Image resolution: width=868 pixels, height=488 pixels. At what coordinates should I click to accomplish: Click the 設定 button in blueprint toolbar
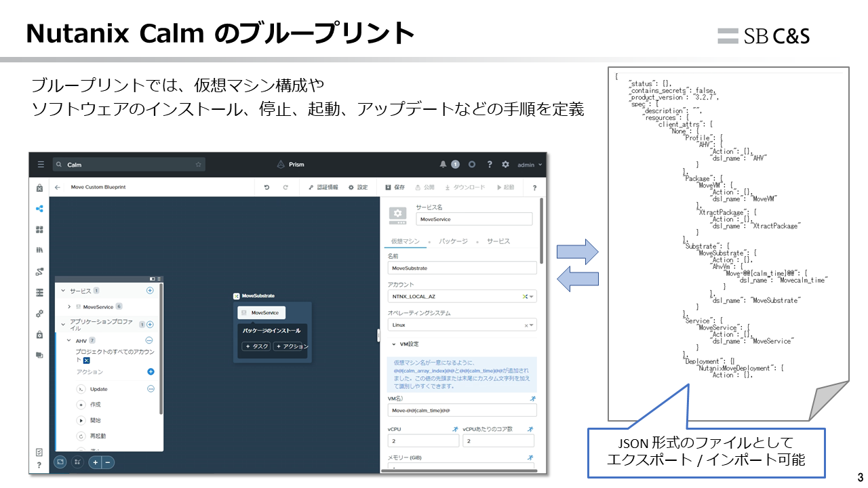358,187
